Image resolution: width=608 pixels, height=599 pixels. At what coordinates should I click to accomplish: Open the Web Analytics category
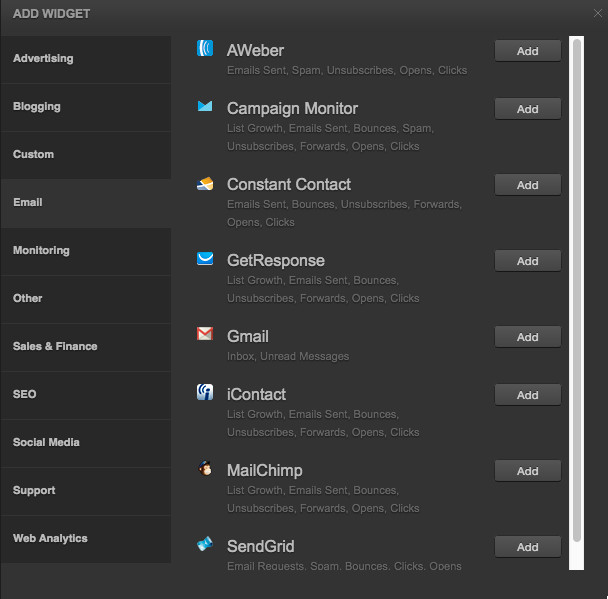pyautogui.click(x=86, y=539)
